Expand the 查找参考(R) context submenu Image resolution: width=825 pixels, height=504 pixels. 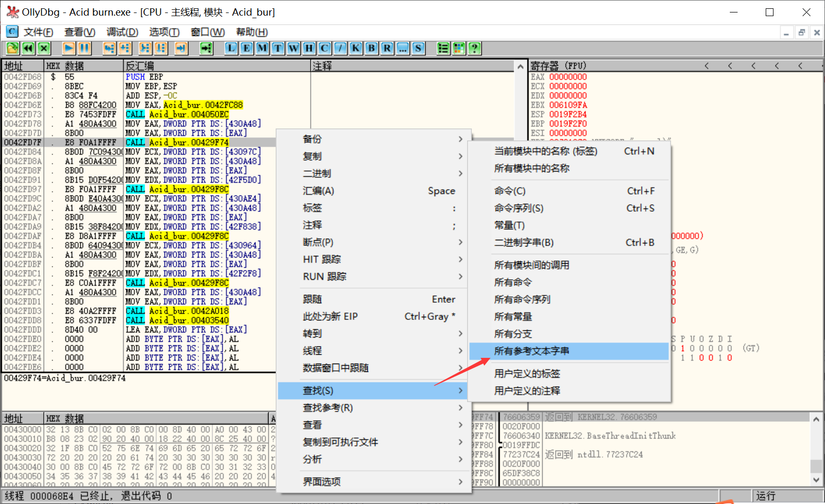372,408
